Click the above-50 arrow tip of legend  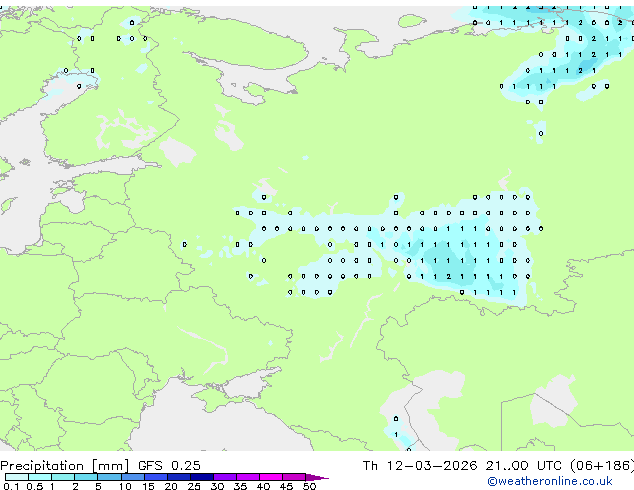point(317,477)
